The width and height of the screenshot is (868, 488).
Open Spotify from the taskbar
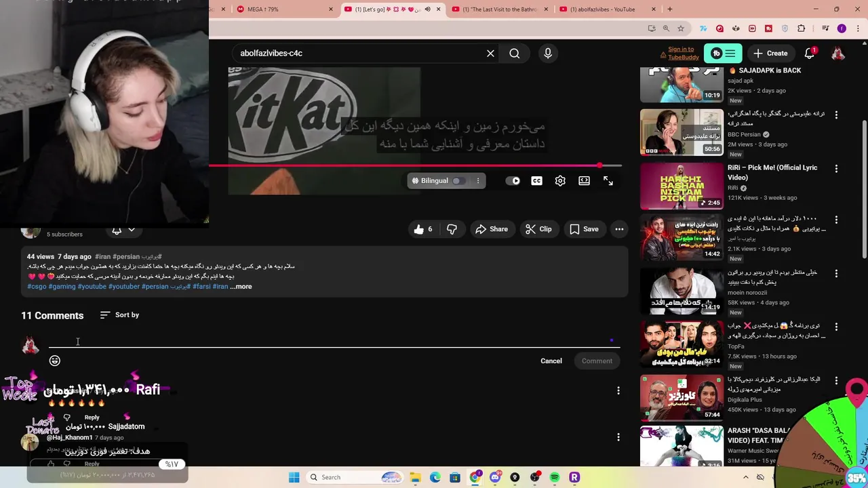(555, 477)
